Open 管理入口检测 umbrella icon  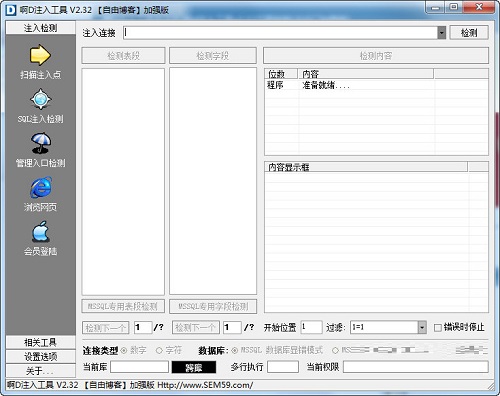[41, 143]
